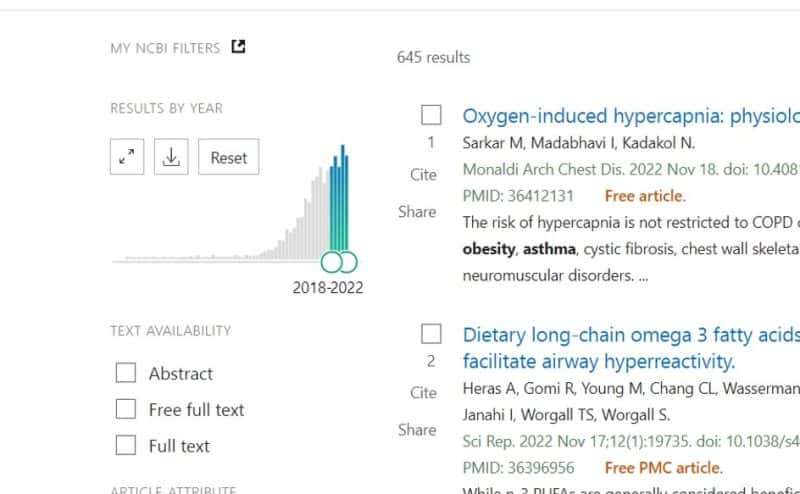Expand the results by year timeline chart
The width and height of the screenshot is (800, 494).
[127, 157]
